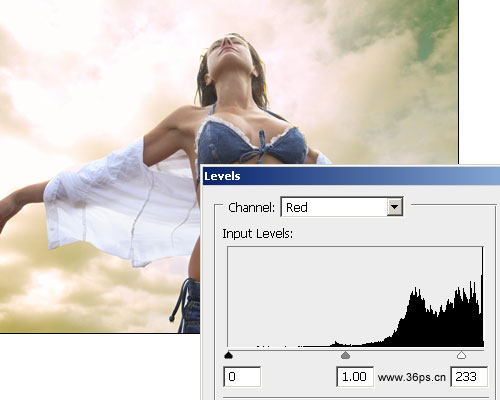This screenshot has height=400, width=500.
Task: Click the midtone input field showing 1.00
Action: click(355, 377)
